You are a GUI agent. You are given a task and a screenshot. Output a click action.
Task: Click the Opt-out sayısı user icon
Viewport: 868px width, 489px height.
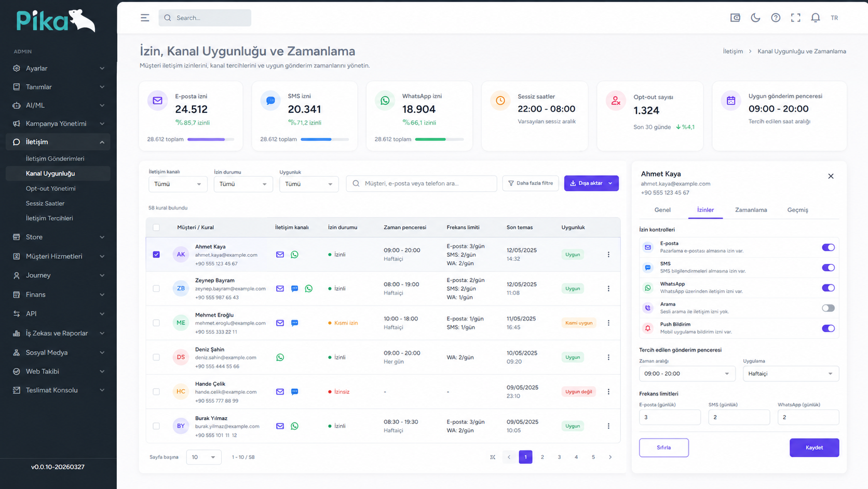616,101
